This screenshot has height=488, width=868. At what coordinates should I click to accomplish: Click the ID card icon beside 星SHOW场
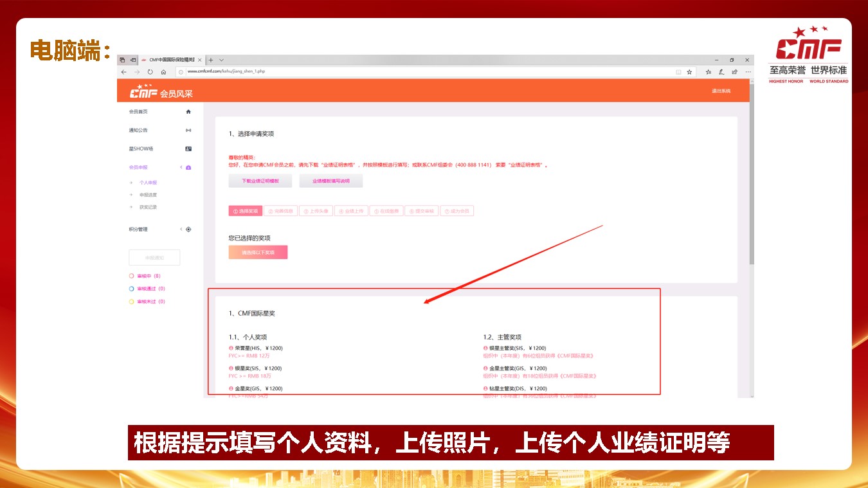[x=188, y=149]
